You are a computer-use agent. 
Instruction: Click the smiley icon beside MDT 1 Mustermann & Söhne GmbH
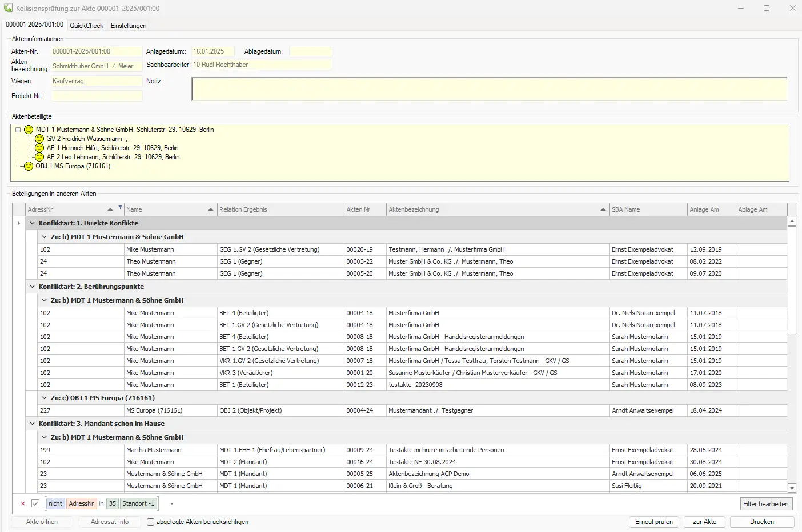click(x=28, y=130)
